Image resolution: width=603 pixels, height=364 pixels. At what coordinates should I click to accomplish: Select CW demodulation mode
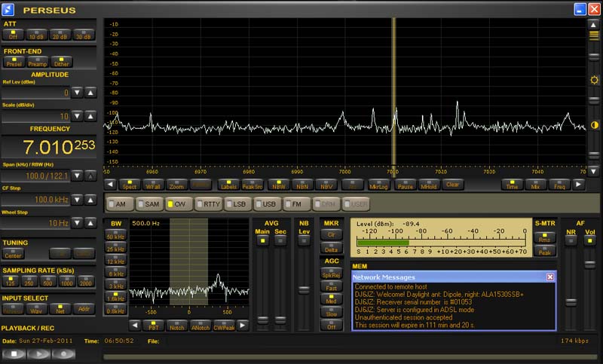[179, 204]
